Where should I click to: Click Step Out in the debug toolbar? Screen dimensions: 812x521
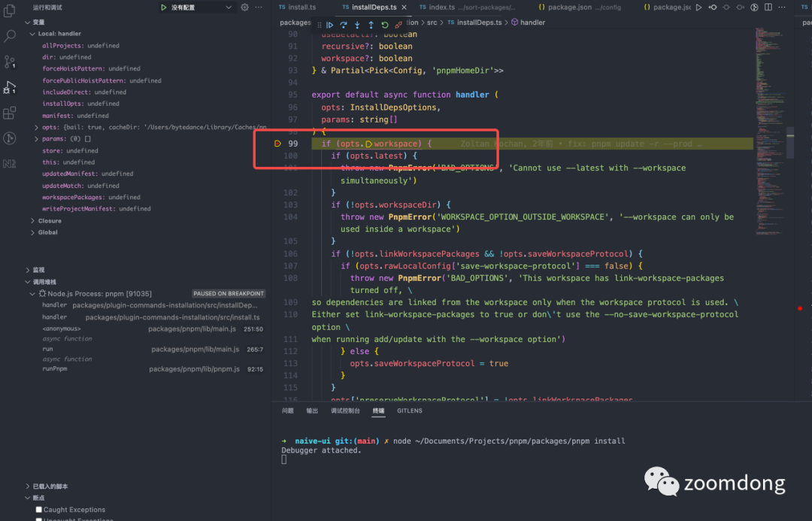tap(371, 24)
